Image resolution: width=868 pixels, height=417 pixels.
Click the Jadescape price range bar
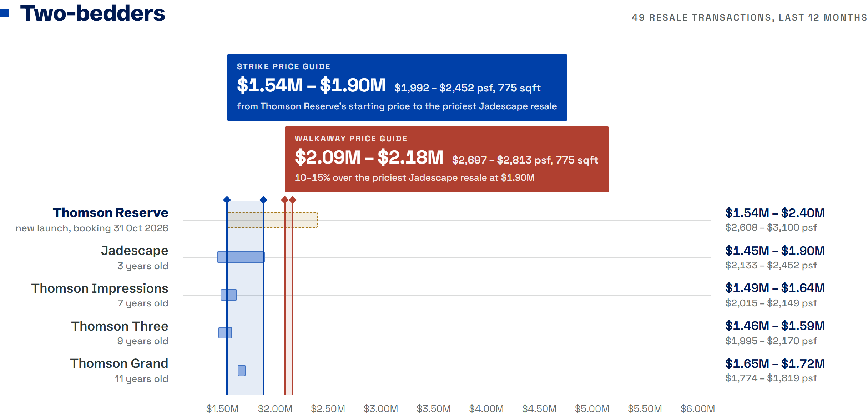pyautogui.click(x=241, y=257)
